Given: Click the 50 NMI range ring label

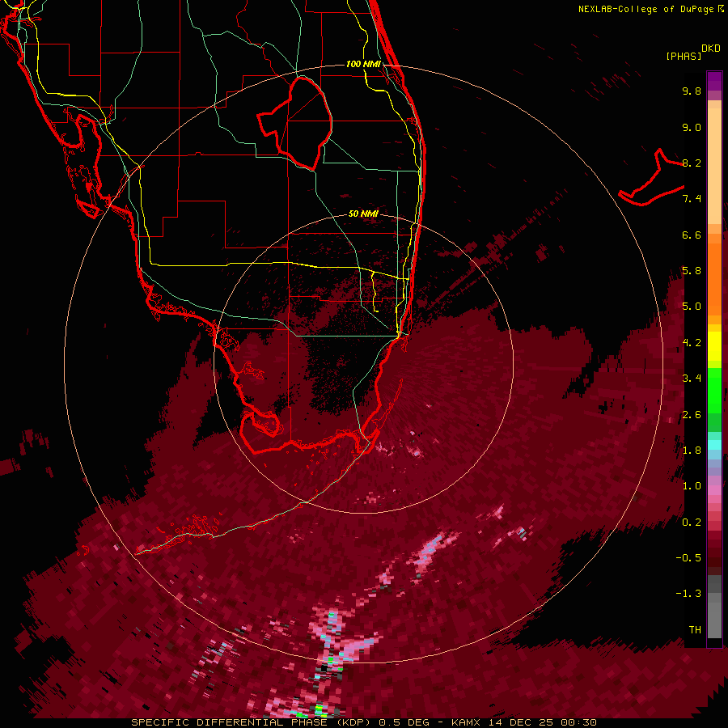Looking at the screenshot, I should click(363, 214).
